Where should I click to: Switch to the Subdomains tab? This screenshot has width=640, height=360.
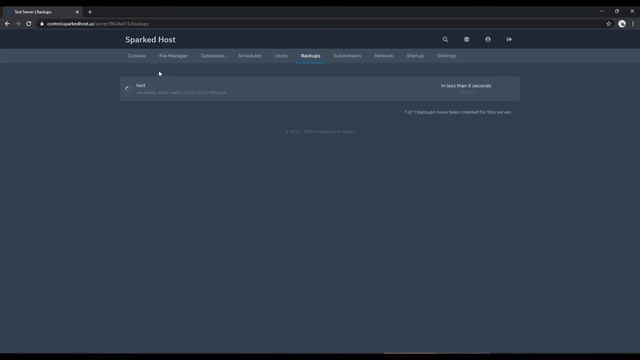point(347,56)
